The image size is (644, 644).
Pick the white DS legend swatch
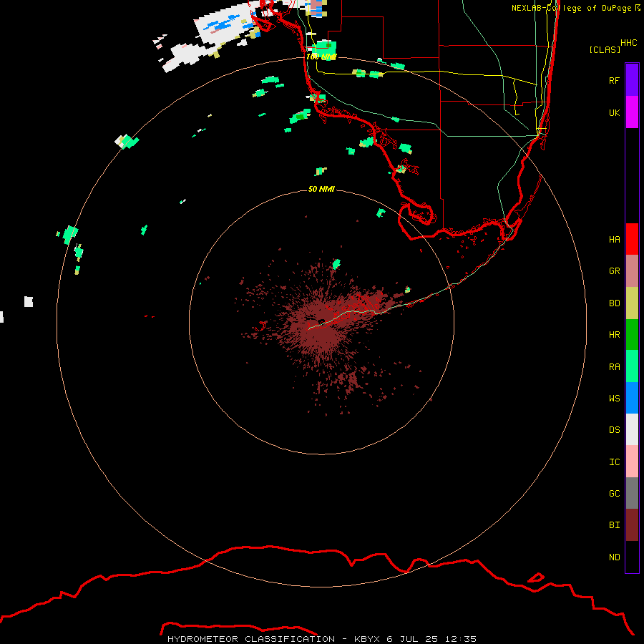[632, 429]
